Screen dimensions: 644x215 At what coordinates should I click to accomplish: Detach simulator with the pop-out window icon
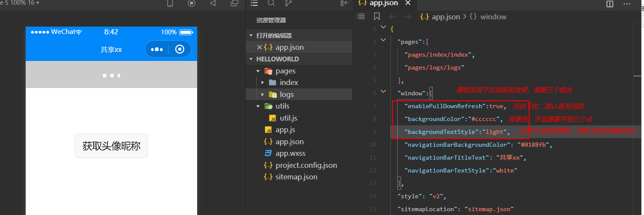pyautogui.click(x=234, y=3)
